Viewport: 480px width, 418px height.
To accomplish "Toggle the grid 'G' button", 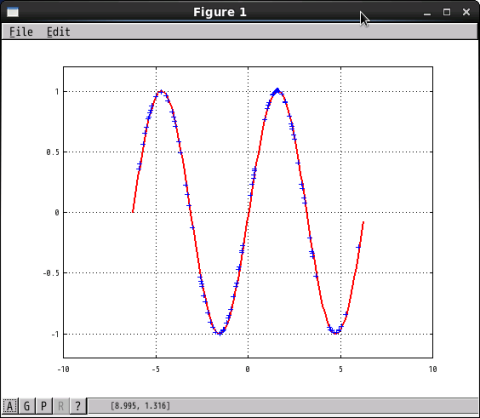I will [27, 406].
